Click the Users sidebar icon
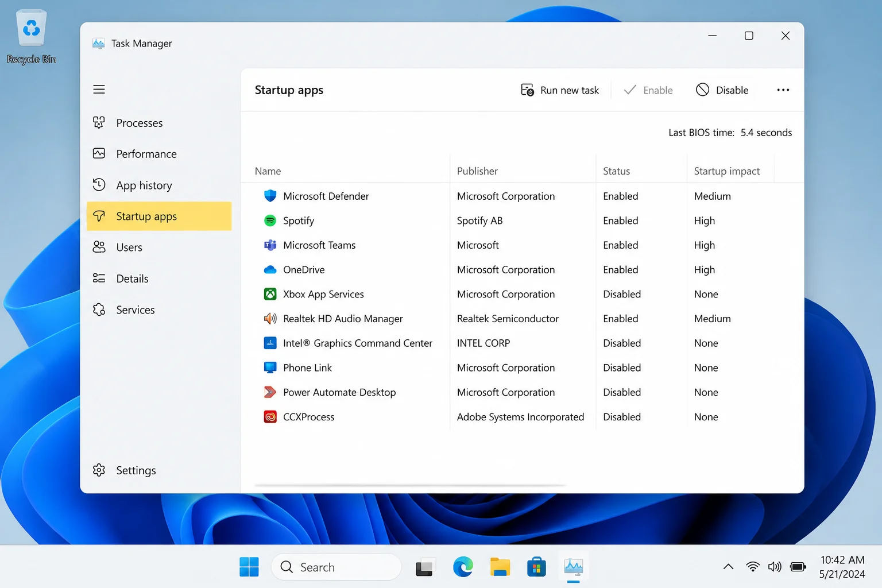 click(99, 247)
